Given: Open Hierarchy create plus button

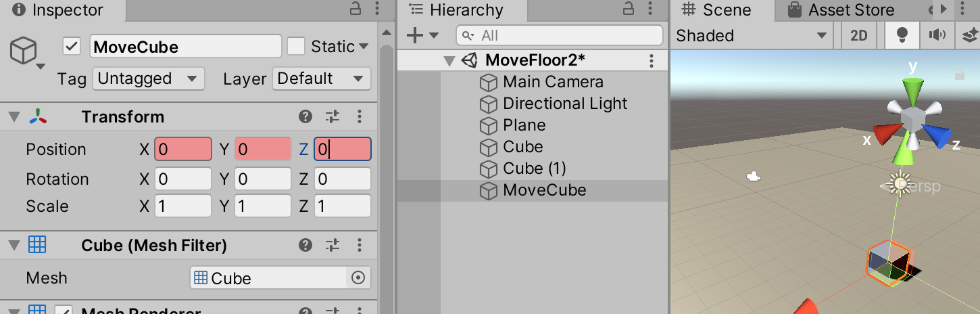Looking at the screenshot, I should (415, 36).
